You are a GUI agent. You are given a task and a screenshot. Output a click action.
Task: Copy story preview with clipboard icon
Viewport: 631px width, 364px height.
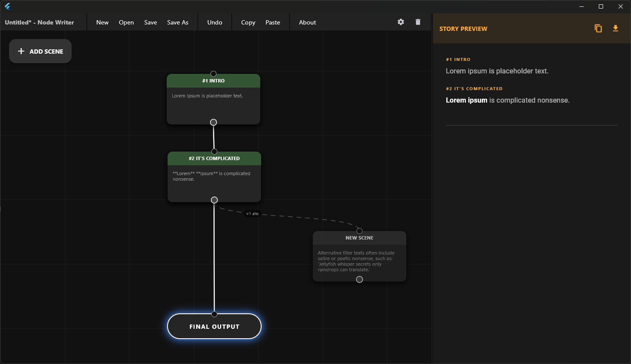[x=598, y=28]
